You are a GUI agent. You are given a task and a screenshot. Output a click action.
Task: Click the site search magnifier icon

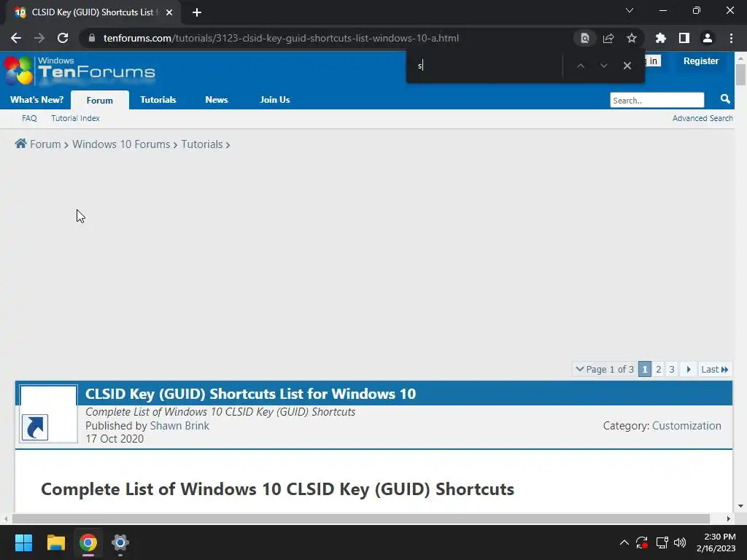pyautogui.click(x=725, y=99)
